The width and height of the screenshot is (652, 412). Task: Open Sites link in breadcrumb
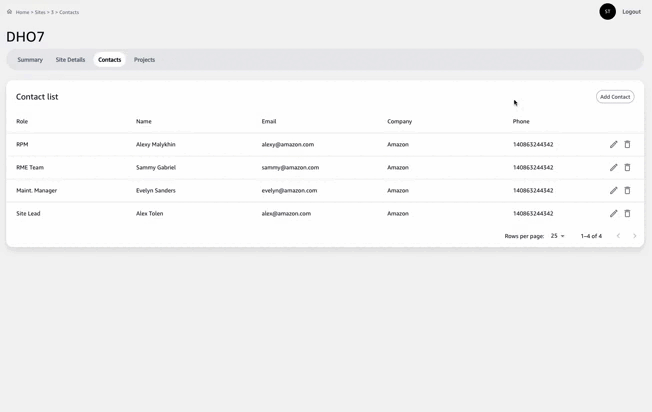pos(40,12)
